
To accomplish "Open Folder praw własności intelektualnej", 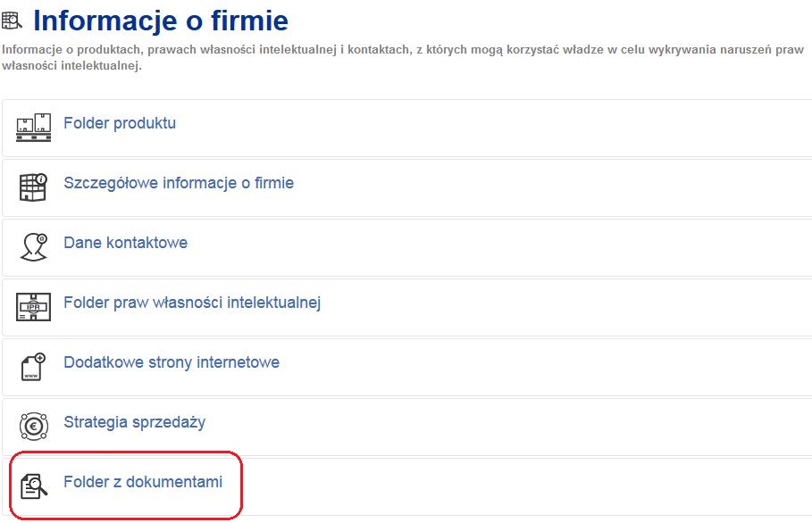I will point(192,303).
